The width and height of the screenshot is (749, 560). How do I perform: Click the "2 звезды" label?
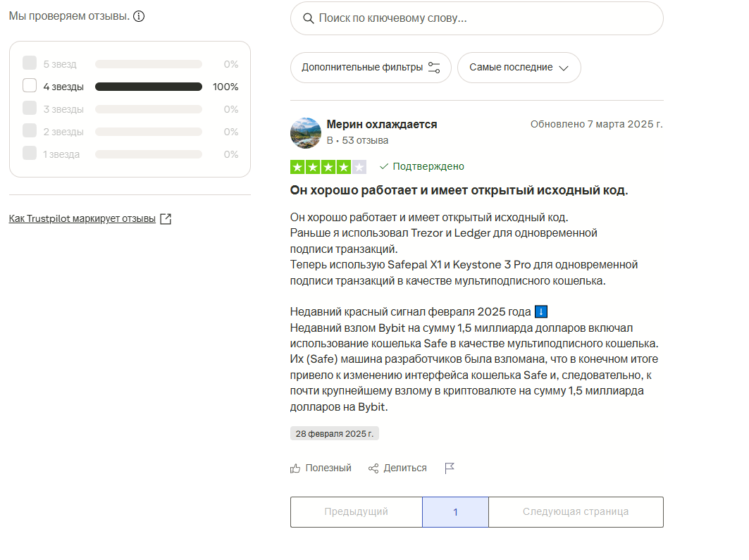coord(63,132)
